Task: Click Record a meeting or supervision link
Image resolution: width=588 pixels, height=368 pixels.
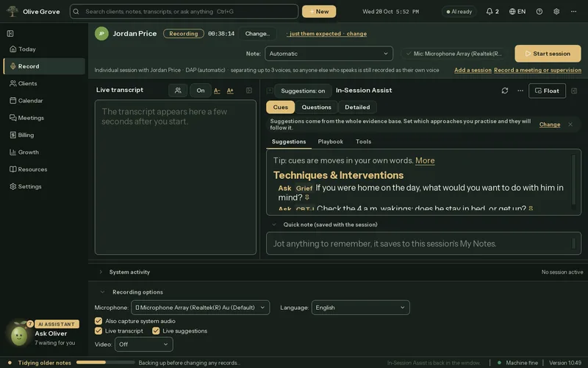Action: click(538, 70)
